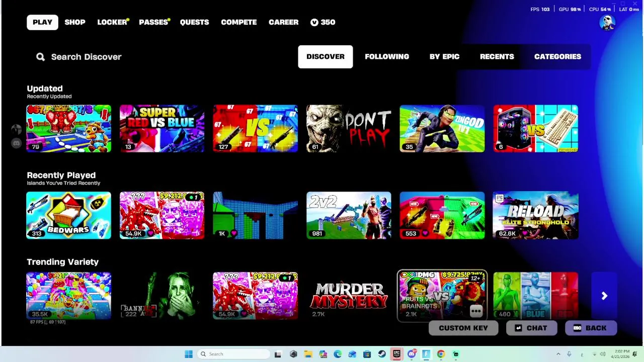Open the LOCKER tab
This screenshot has height=362, width=644.
[x=112, y=22]
